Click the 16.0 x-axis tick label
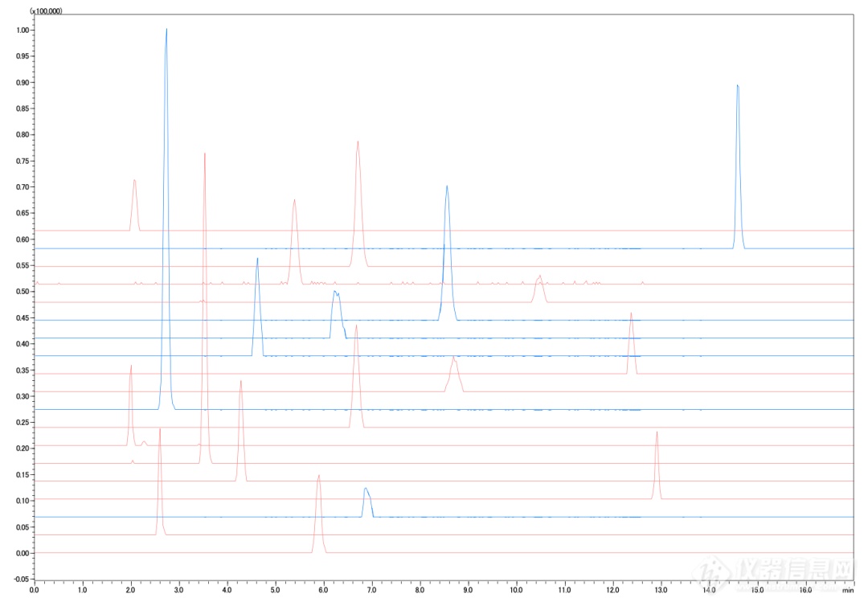 806,589
